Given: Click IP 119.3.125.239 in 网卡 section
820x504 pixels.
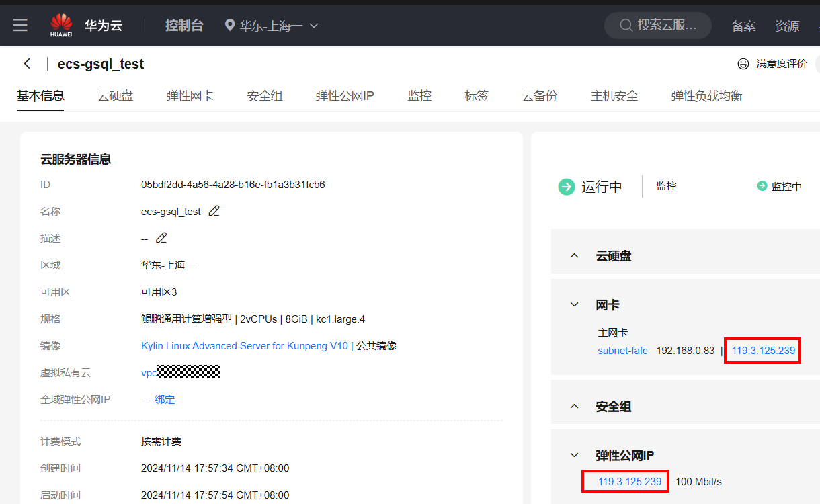Looking at the screenshot, I should point(764,351).
